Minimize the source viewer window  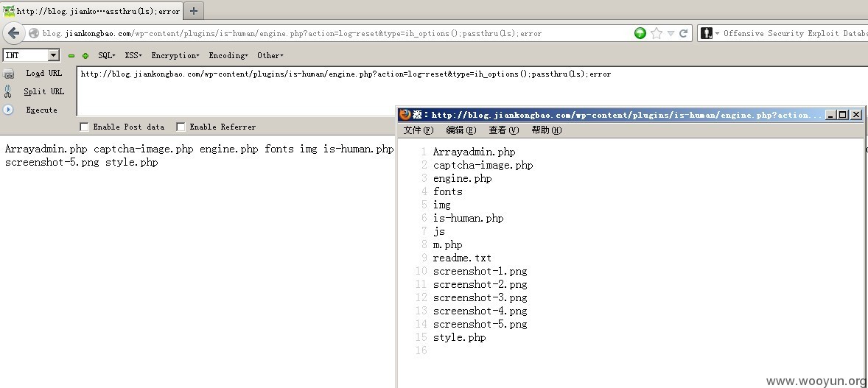830,115
